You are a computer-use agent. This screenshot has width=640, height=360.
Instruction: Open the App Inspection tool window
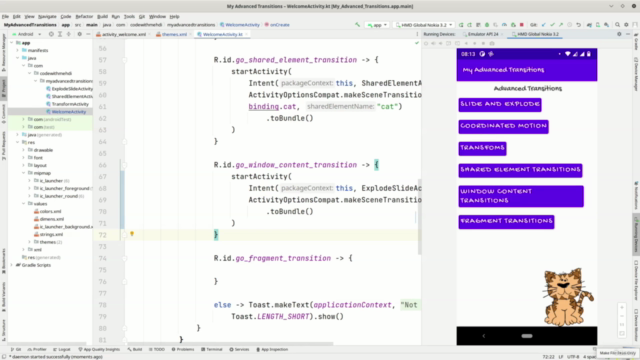pos(272,349)
